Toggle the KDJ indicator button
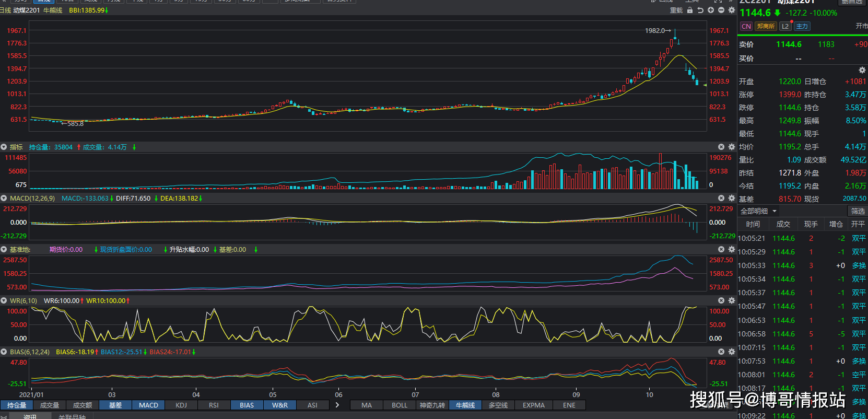The width and height of the screenshot is (868, 419). [x=181, y=405]
